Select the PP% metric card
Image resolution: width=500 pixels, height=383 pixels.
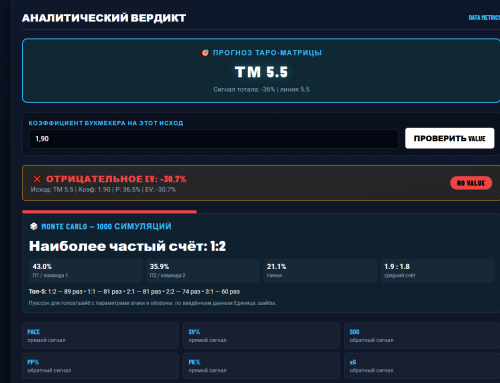click(x=100, y=366)
